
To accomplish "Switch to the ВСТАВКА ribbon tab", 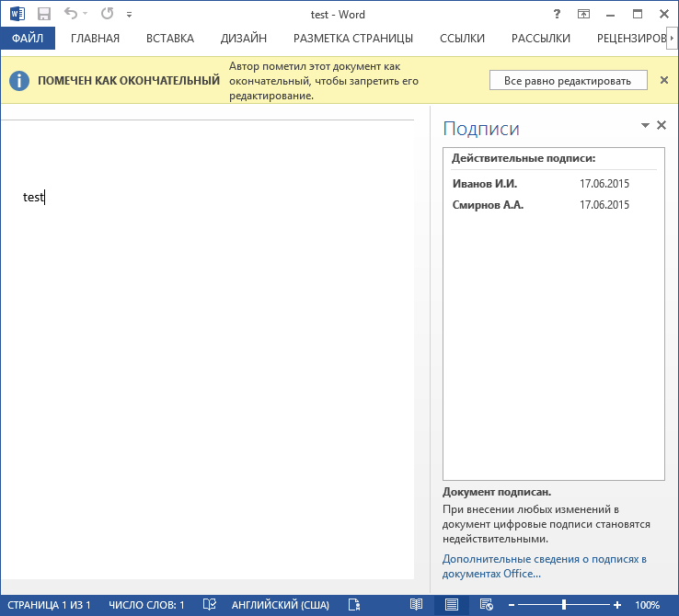I will (x=170, y=38).
